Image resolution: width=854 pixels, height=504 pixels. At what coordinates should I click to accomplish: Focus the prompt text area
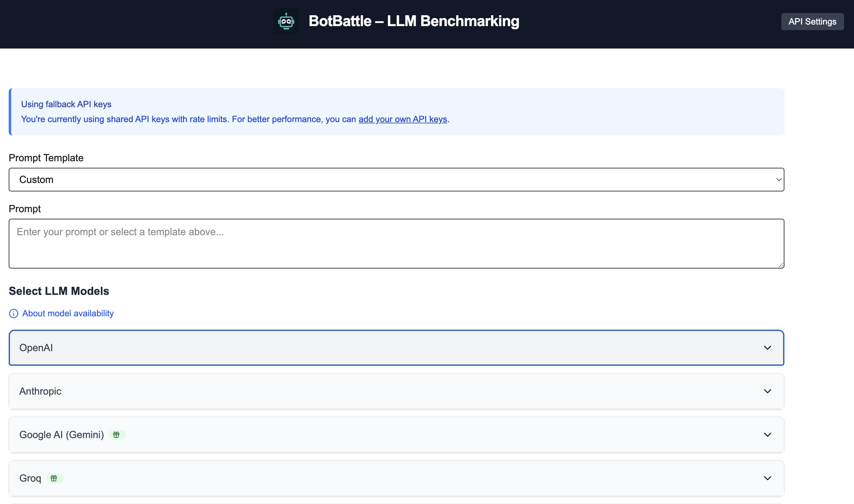[x=396, y=244]
